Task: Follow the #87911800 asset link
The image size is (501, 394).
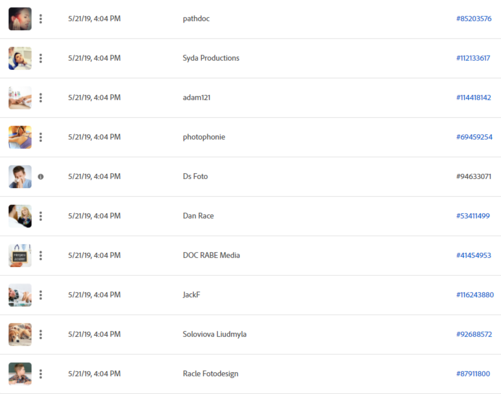Action: click(x=473, y=374)
